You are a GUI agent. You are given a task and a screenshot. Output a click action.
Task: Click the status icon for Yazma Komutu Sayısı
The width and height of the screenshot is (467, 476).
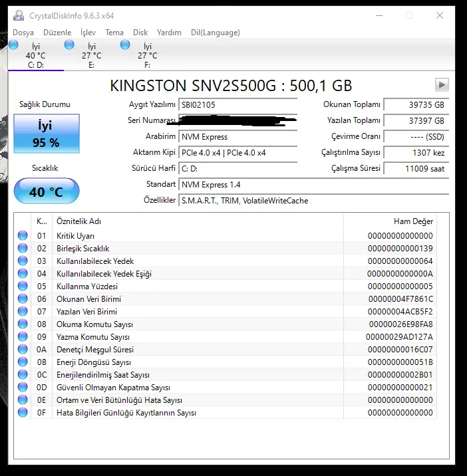click(23, 336)
